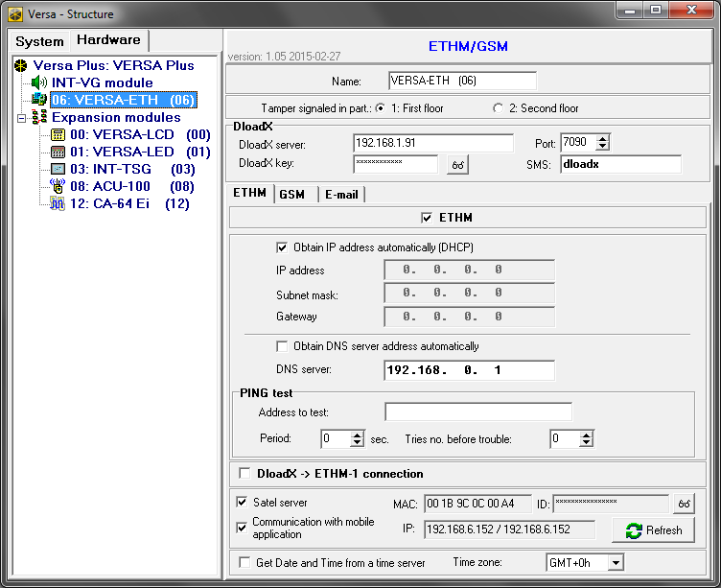Open the E-mail tab
721x588 pixels.
tap(341, 195)
